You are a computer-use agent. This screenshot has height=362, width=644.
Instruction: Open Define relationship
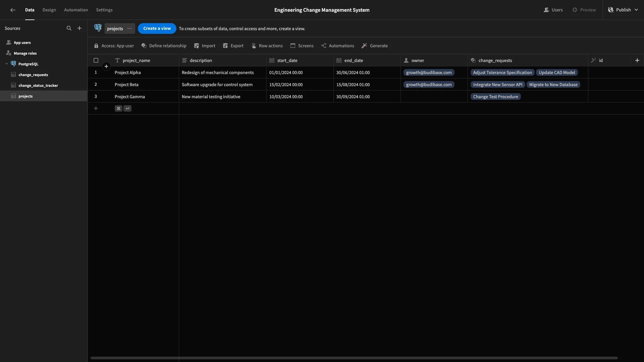164,46
